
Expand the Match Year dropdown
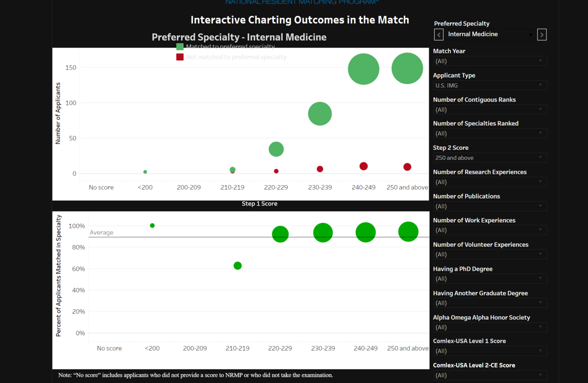point(490,61)
